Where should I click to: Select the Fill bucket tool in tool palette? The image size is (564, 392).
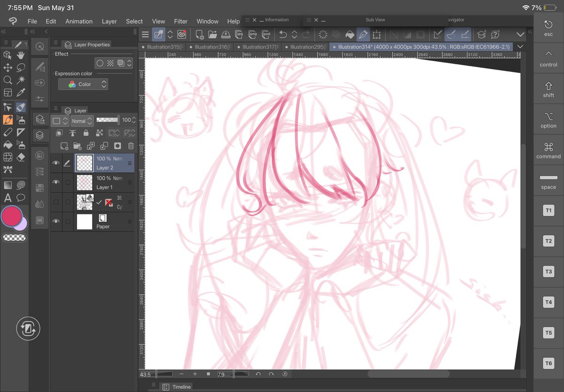tap(8, 144)
